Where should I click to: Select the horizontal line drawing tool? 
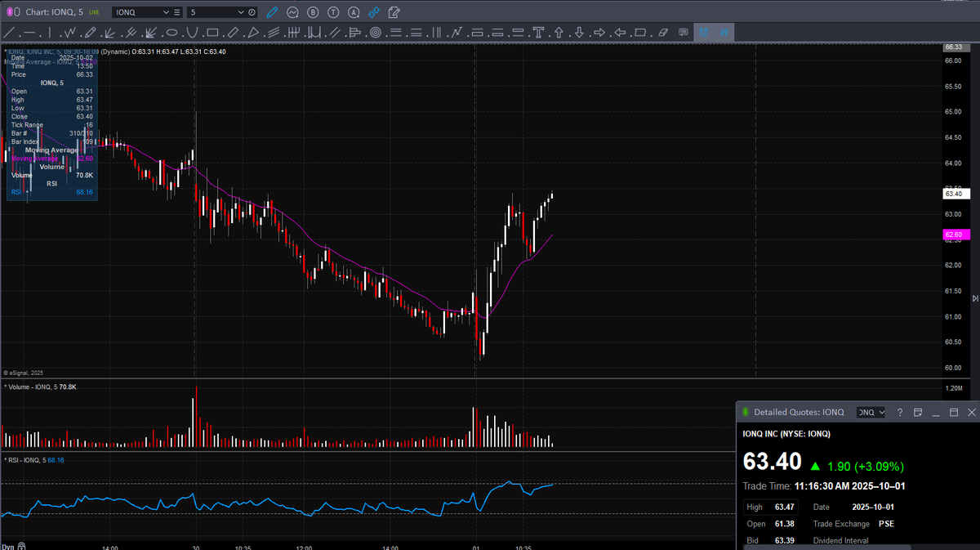[x=29, y=33]
